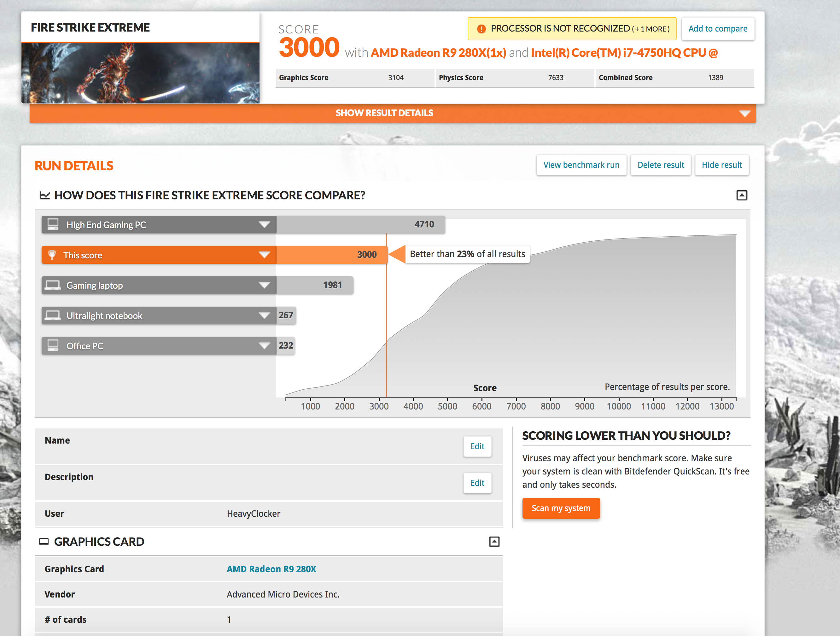Click the monitor icon beside Graphics Card heading
This screenshot has width=840, height=636.
tap(44, 542)
